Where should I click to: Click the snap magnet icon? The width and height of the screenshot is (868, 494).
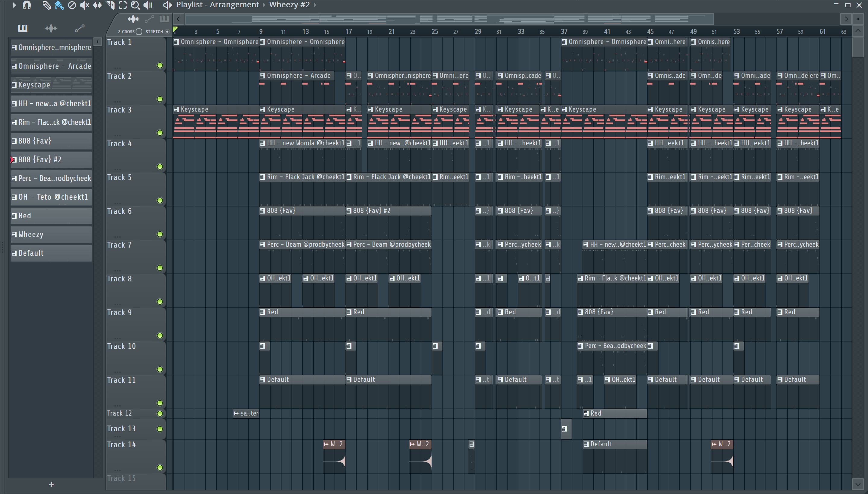(27, 5)
